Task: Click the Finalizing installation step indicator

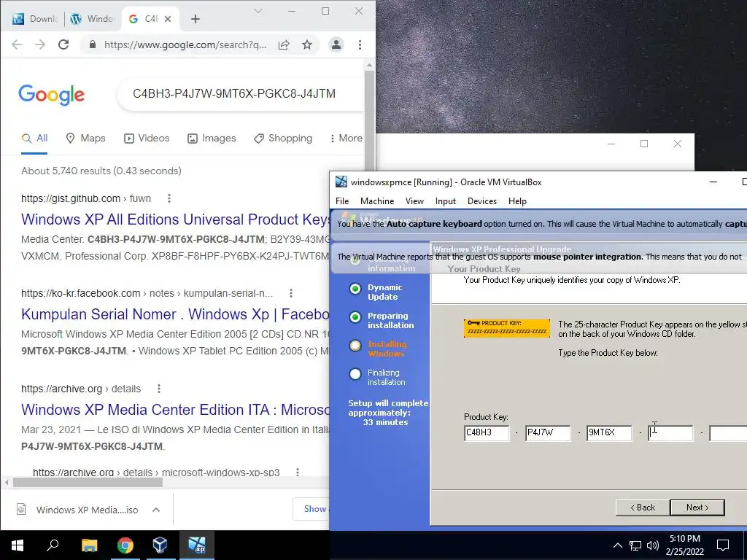Action: tap(355, 374)
